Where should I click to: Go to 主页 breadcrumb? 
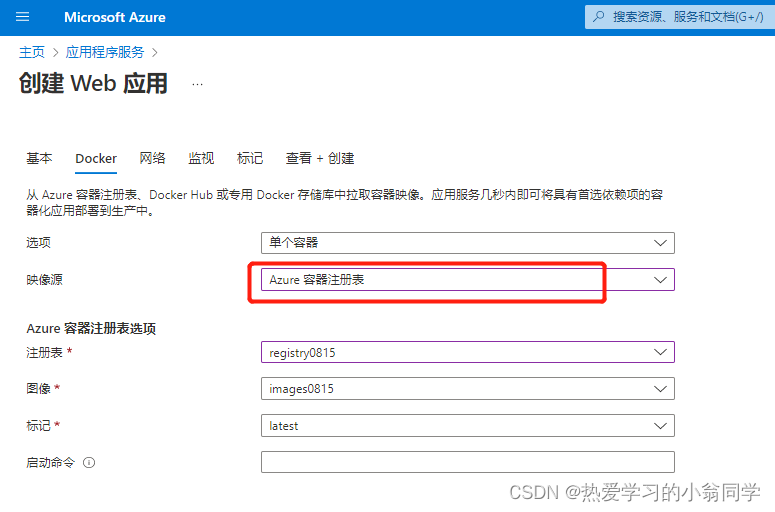(x=32, y=52)
